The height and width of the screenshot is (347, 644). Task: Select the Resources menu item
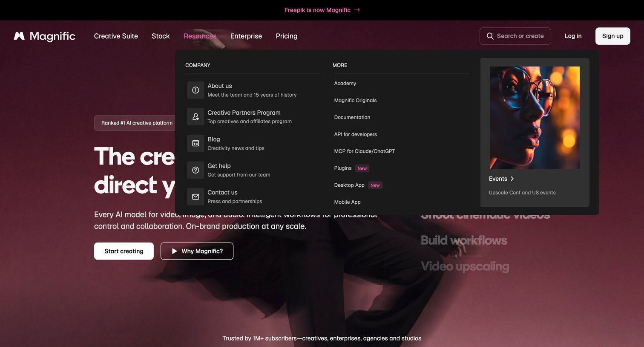click(200, 36)
